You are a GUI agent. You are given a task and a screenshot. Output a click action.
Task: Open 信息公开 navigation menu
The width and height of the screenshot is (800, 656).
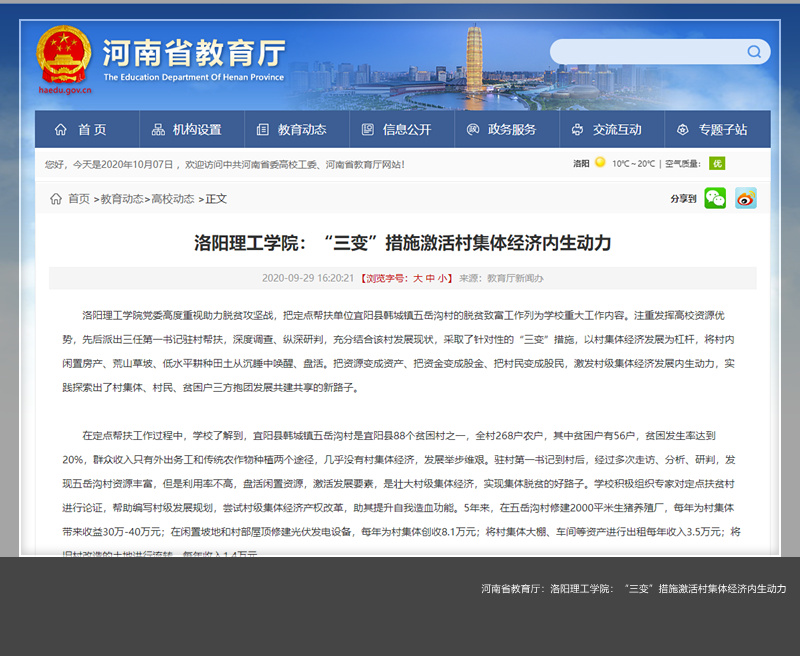396,130
